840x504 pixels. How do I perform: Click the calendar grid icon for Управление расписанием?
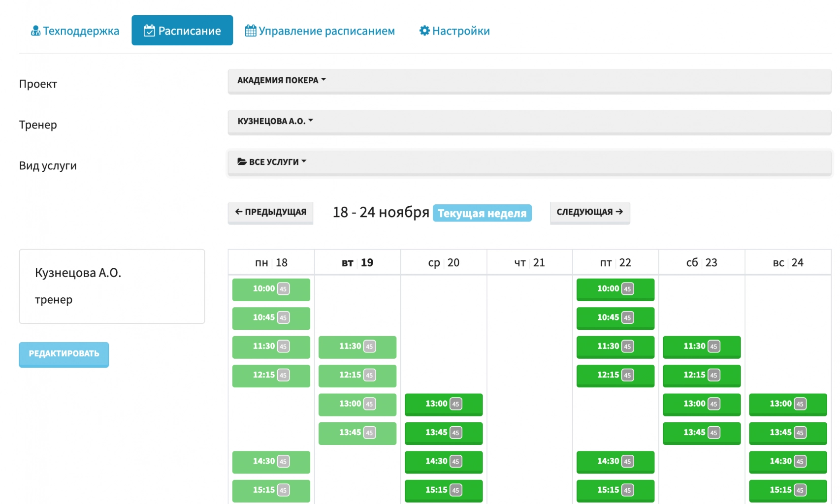click(251, 31)
